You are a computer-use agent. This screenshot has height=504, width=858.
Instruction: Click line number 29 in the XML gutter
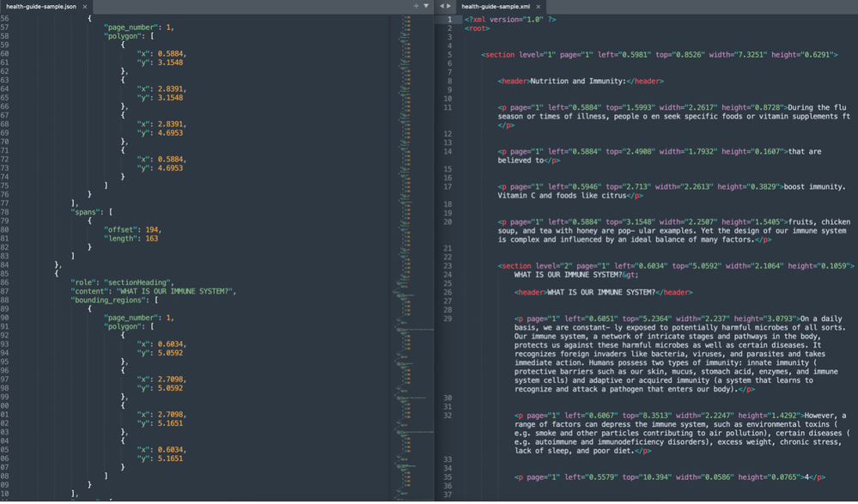click(447, 319)
